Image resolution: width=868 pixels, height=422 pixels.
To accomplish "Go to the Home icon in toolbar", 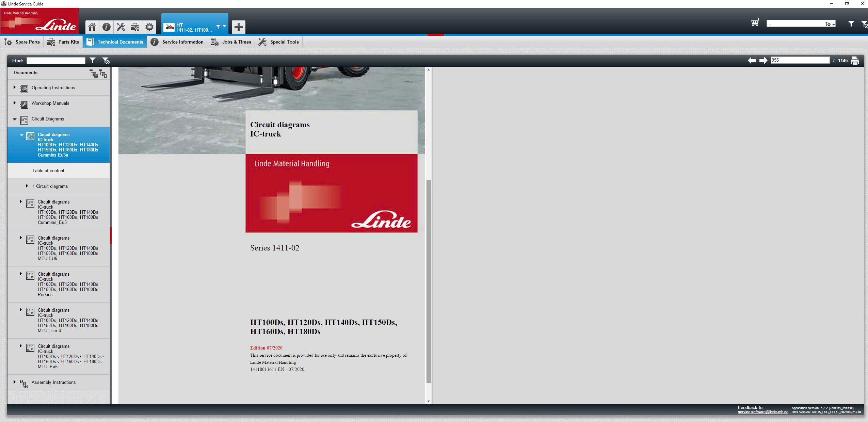I will [92, 27].
